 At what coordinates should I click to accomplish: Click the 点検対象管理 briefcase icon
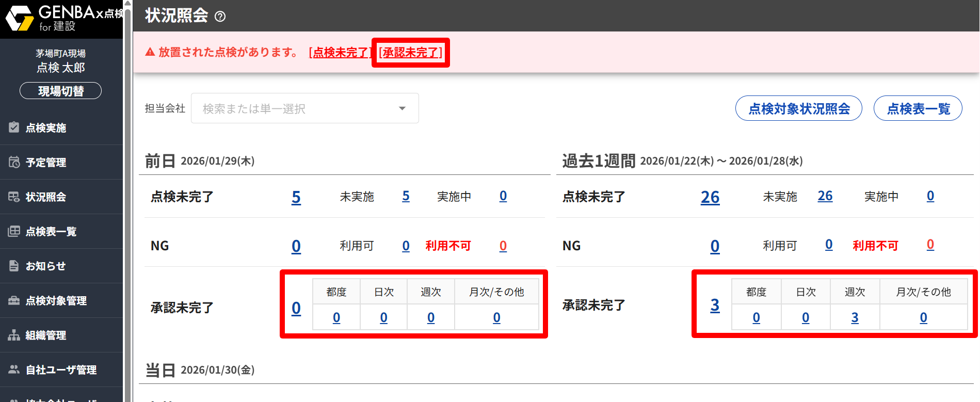14,300
